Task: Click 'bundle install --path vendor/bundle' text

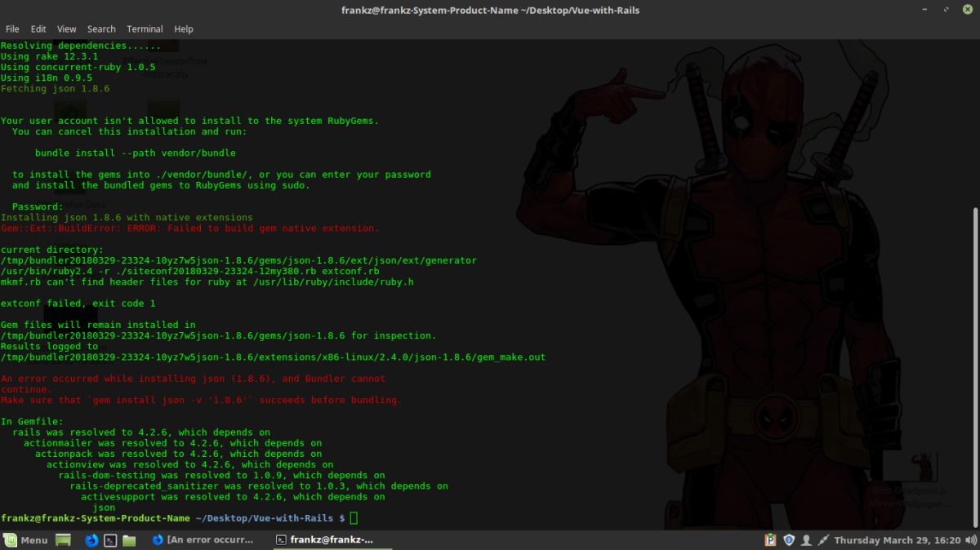Action: point(136,153)
